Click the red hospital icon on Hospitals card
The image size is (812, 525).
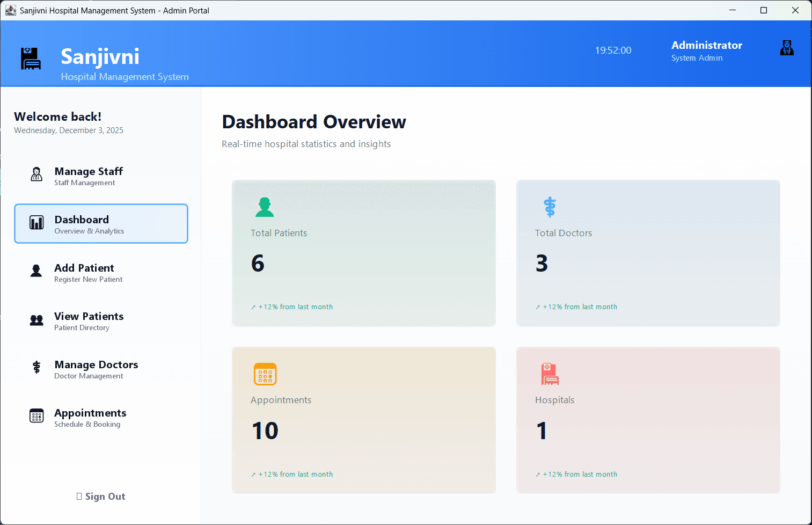tap(550, 374)
